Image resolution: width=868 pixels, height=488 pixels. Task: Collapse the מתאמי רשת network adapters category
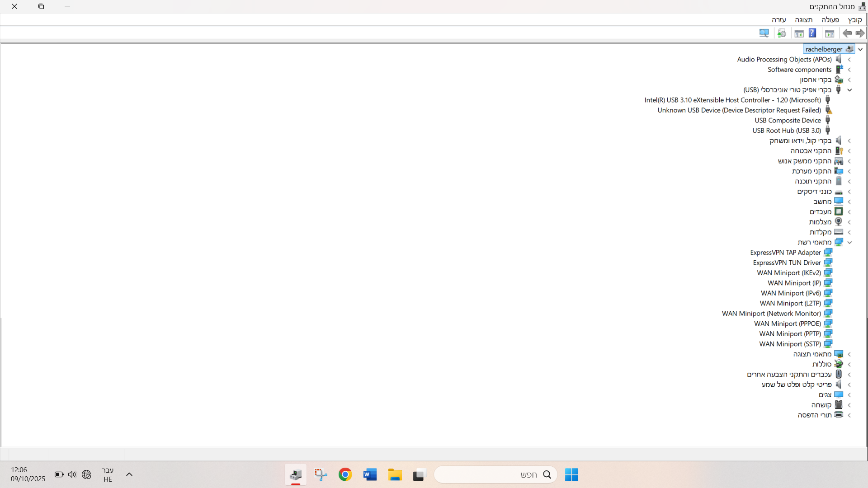click(x=849, y=243)
